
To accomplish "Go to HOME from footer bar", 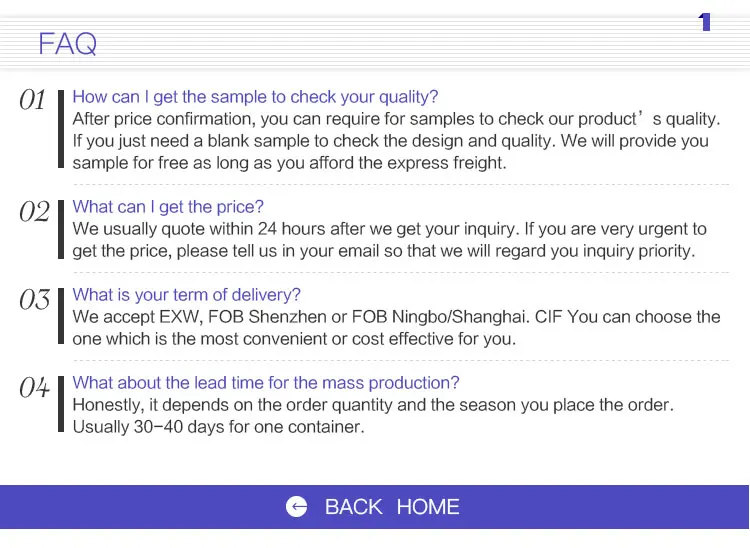I will [428, 507].
